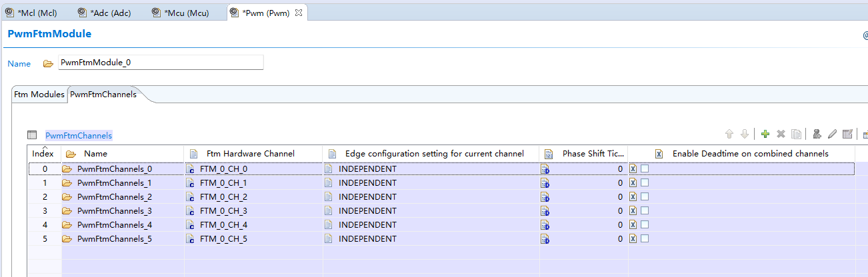Select the row with index 5
The height and width of the screenshot is (277, 868).
pyautogui.click(x=45, y=239)
